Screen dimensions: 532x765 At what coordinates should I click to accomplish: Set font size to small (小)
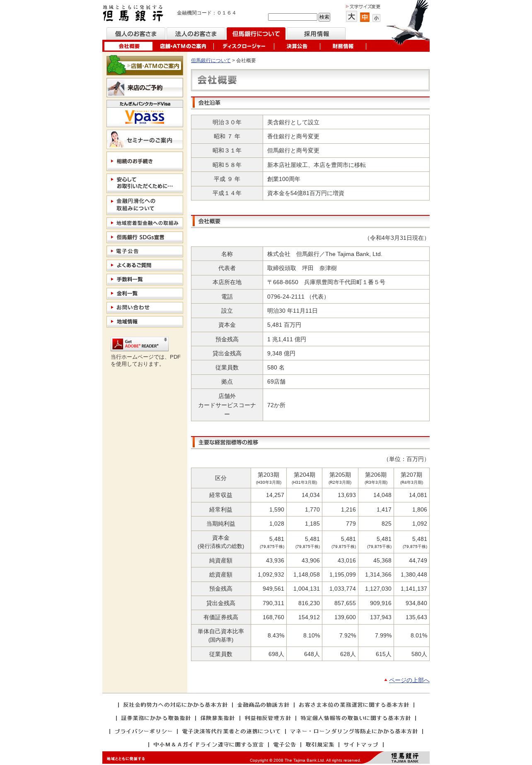pos(376,18)
